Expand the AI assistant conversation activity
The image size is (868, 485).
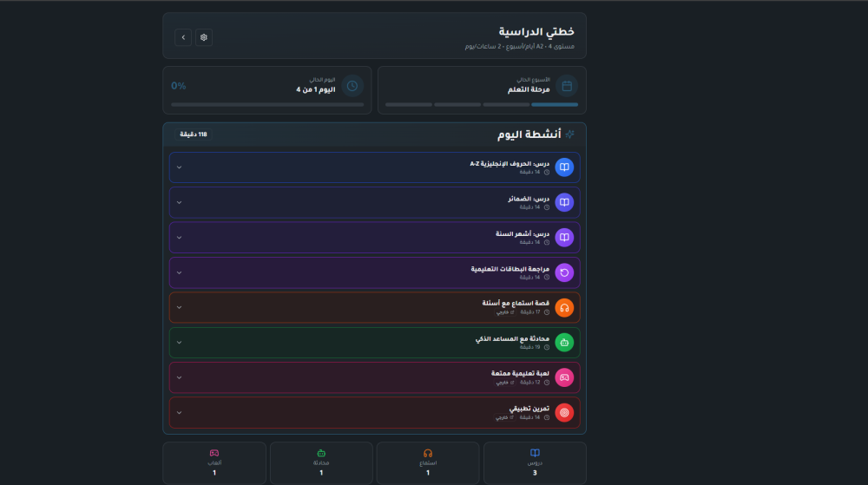[180, 342]
